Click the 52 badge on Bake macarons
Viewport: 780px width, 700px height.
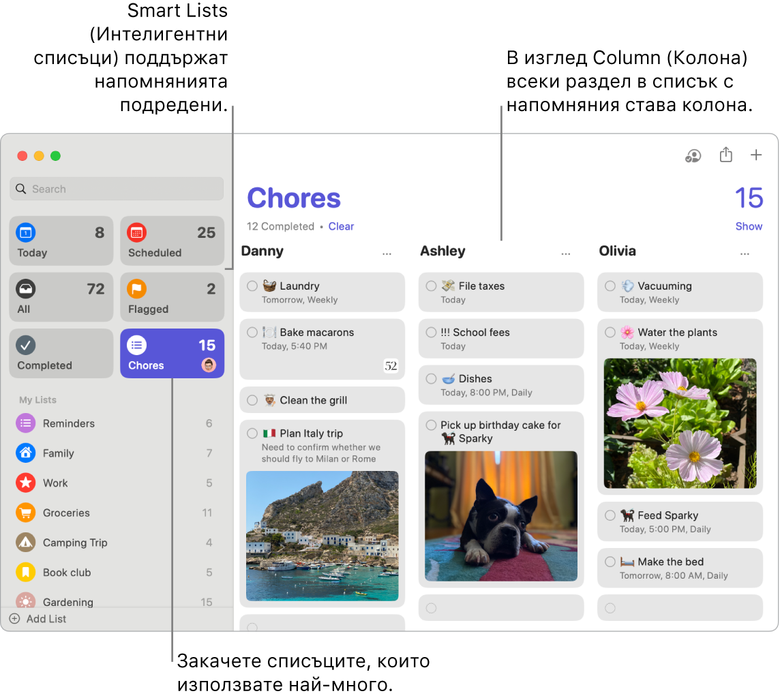[x=391, y=366]
